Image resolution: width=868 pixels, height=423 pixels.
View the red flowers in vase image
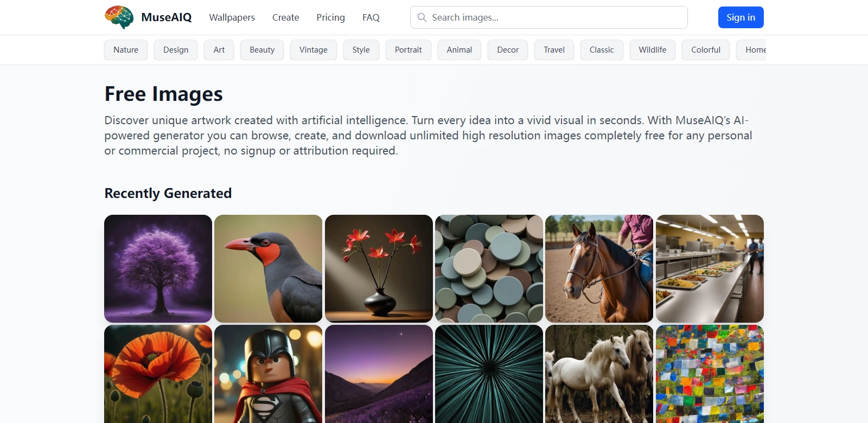coord(379,268)
